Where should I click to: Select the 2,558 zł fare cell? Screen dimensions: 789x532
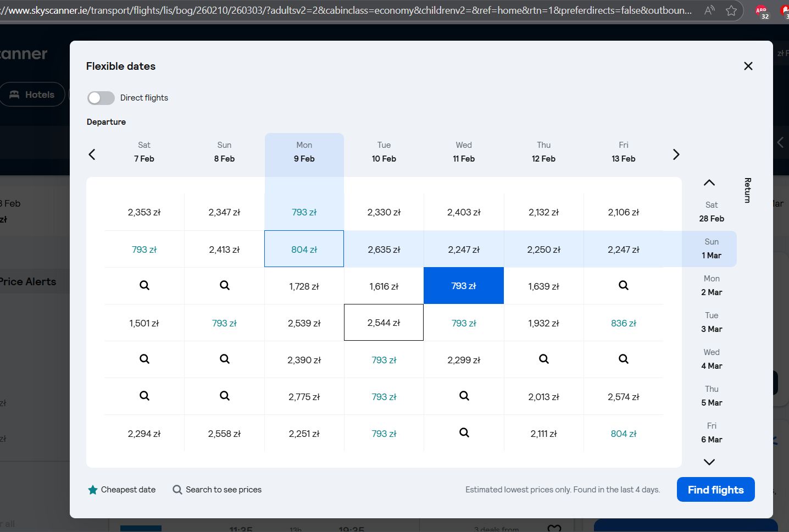(x=225, y=434)
